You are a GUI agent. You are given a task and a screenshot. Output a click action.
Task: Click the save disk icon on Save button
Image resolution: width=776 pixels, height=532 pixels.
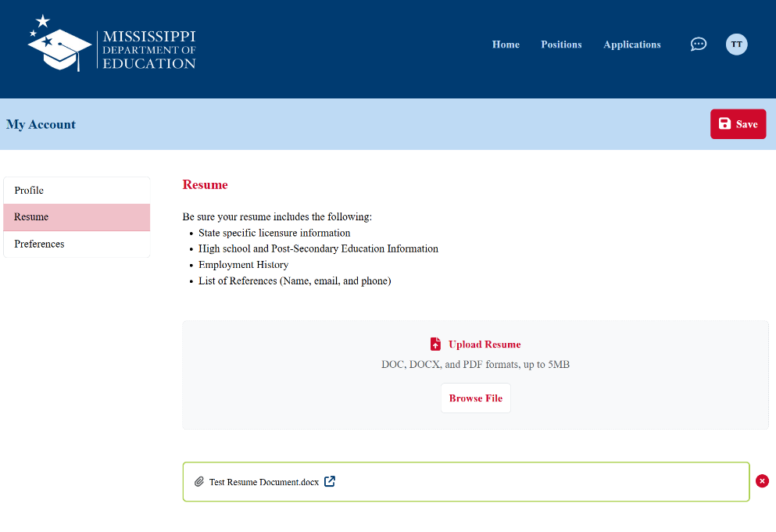[725, 123]
